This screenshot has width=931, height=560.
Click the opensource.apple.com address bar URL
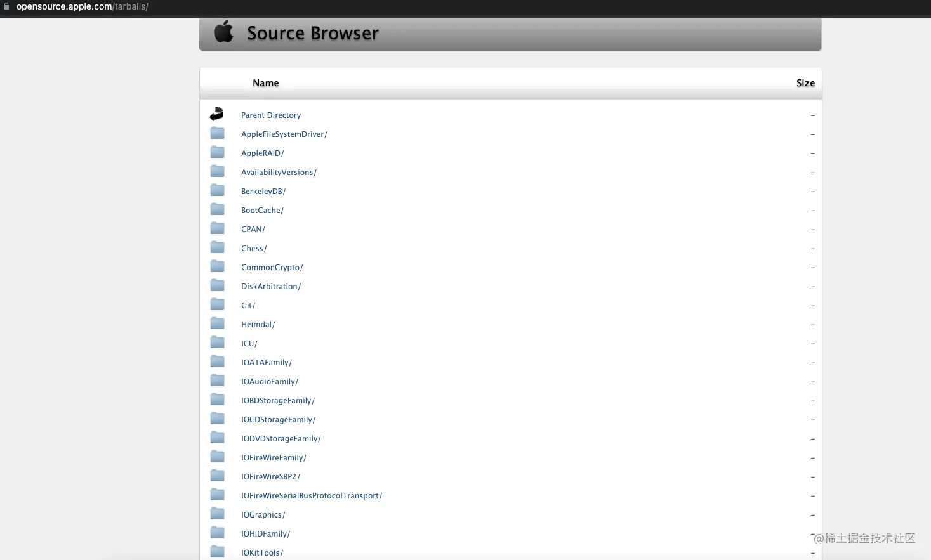tap(83, 6)
